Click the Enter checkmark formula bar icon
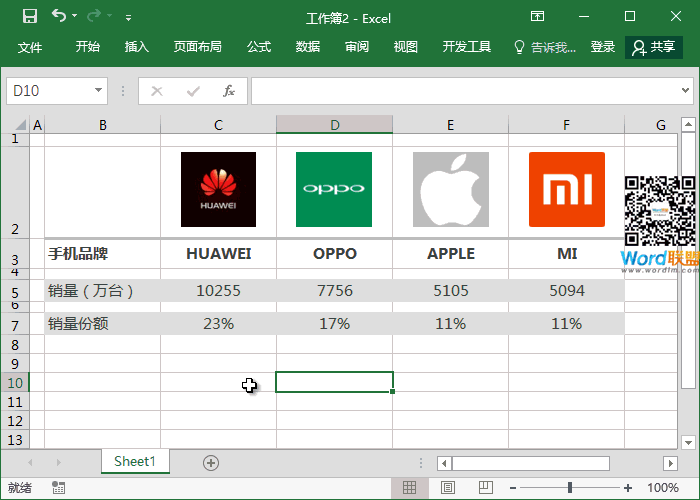700x500 pixels. [193, 91]
